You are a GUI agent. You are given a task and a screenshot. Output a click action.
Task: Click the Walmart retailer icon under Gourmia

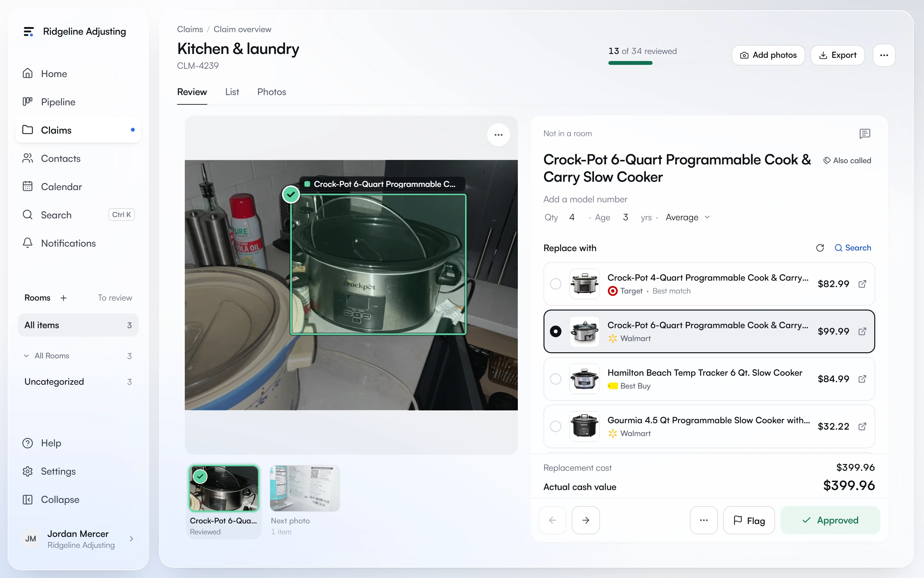pos(612,433)
